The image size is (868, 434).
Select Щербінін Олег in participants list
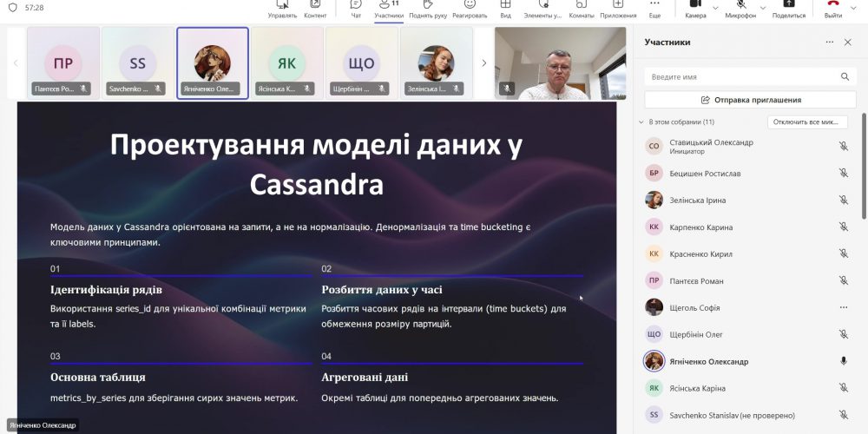746,334
